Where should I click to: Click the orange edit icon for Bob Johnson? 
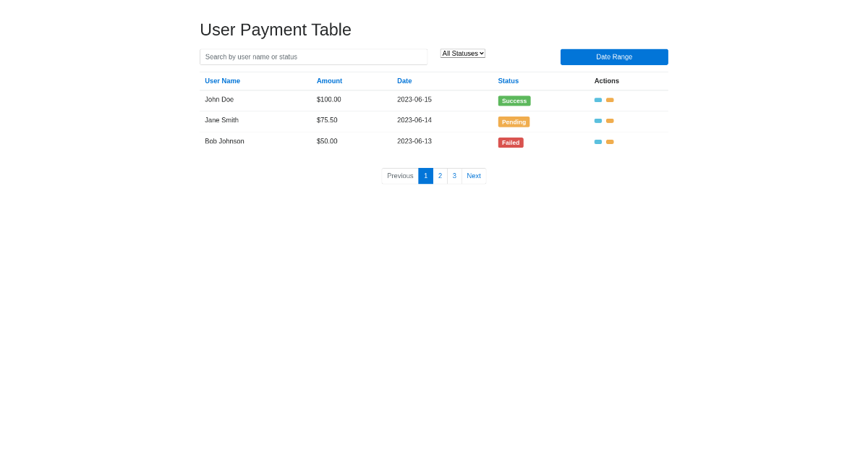click(x=610, y=142)
